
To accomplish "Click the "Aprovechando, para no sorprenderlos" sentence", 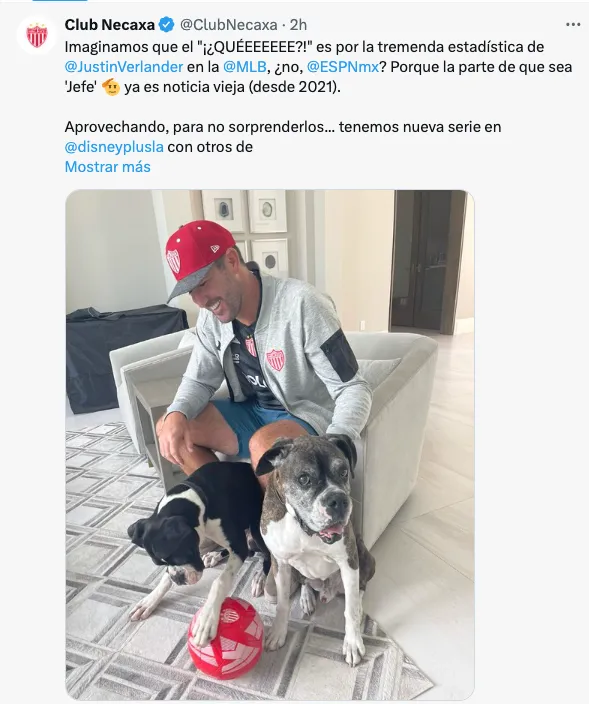I will pos(194,127).
